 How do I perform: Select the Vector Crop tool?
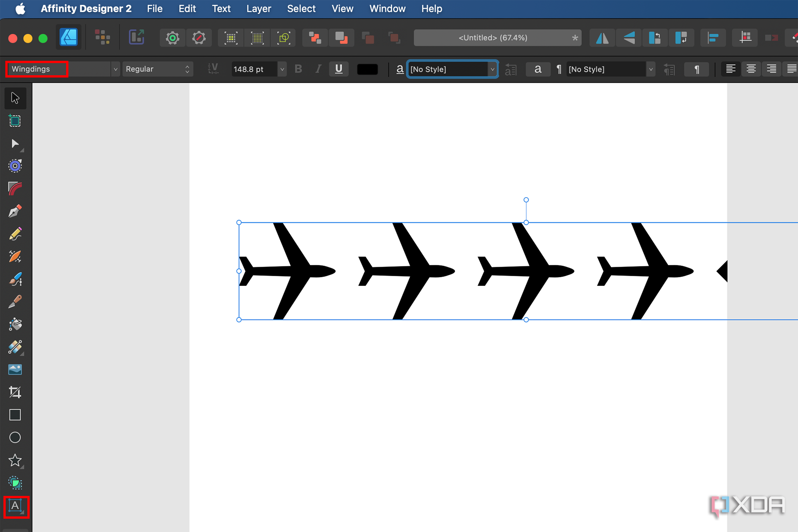click(x=15, y=392)
